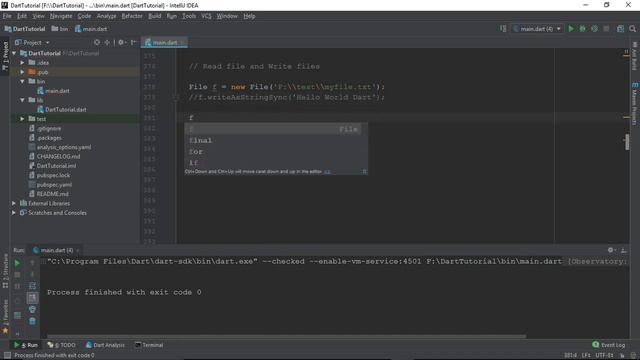Open the TODO tool window tab
640x360 pixels.
[x=62, y=345]
